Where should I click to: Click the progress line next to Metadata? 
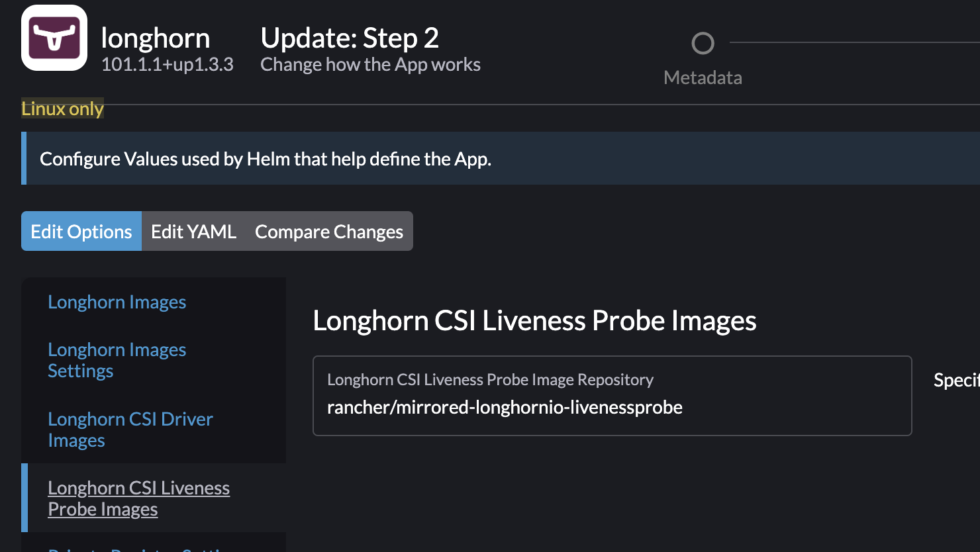(x=854, y=42)
